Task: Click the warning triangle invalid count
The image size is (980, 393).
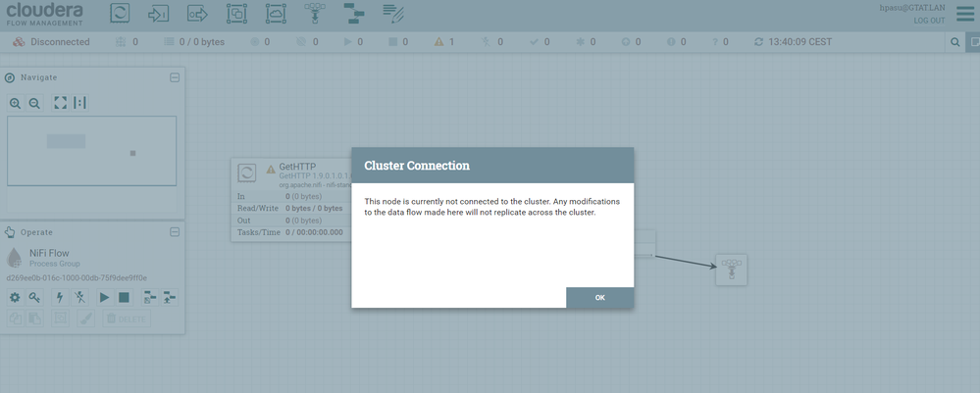Action: pos(443,42)
